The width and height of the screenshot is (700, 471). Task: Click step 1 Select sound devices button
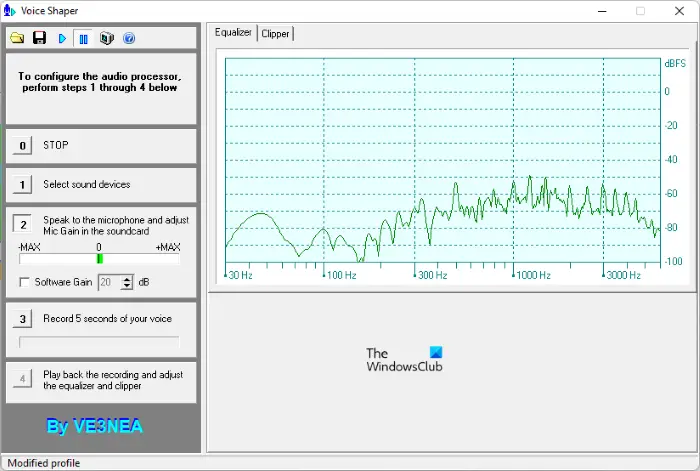point(22,184)
